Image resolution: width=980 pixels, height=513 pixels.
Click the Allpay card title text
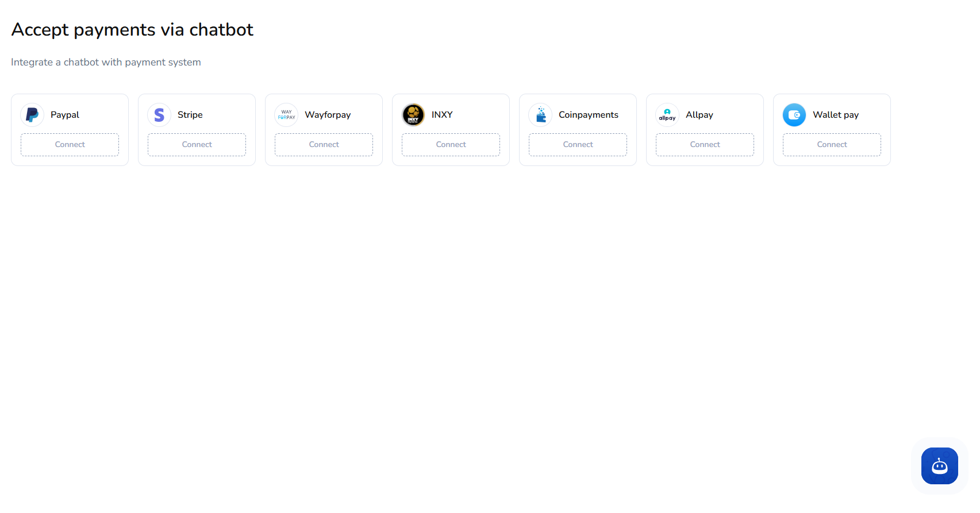click(700, 115)
